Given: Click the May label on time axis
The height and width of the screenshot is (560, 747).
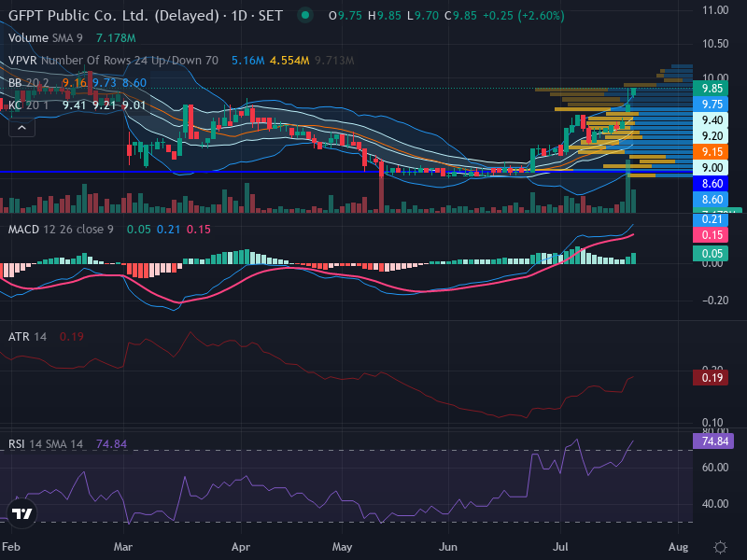Looking at the screenshot, I should point(342,547).
